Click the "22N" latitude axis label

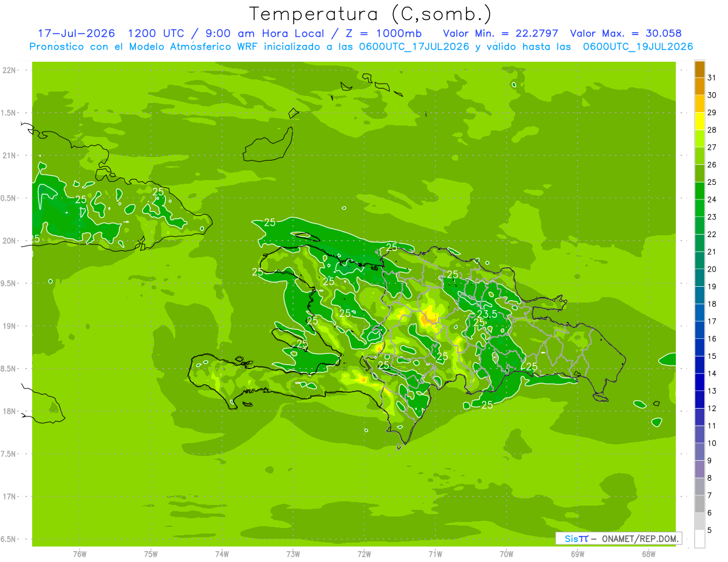(x=10, y=70)
